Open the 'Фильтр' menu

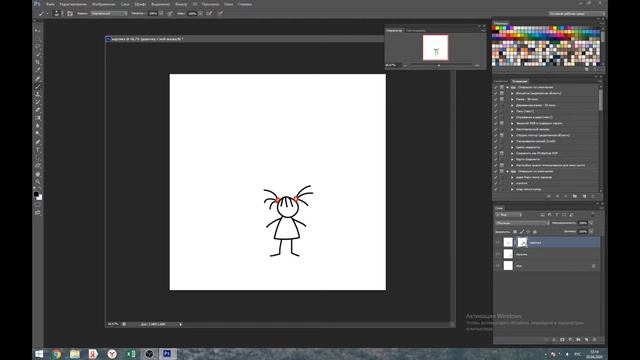[x=181, y=4]
